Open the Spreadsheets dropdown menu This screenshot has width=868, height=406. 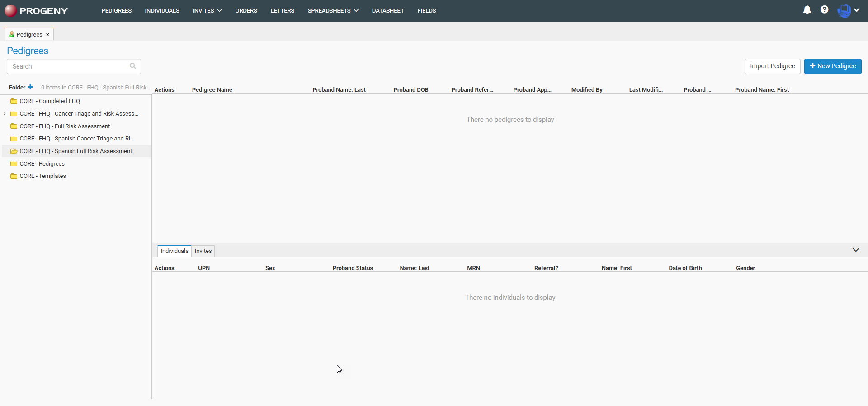coord(333,10)
